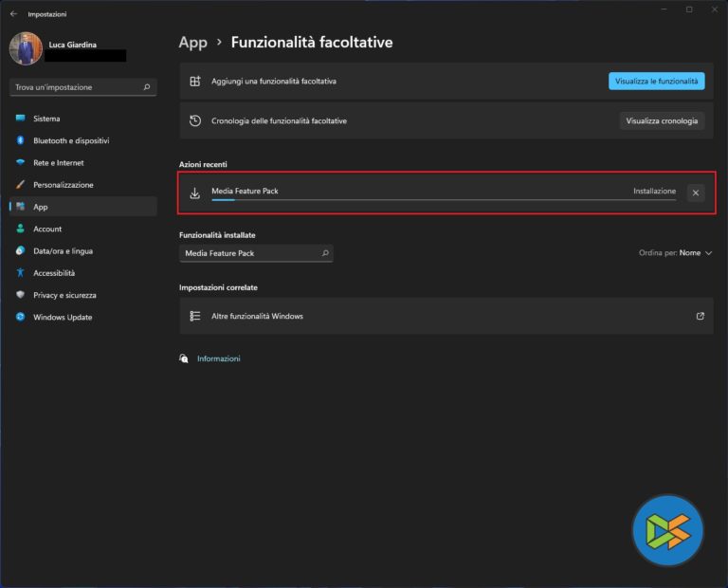Go to Privacy e sicurezza
This screenshot has width=728, height=588.
(64, 295)
